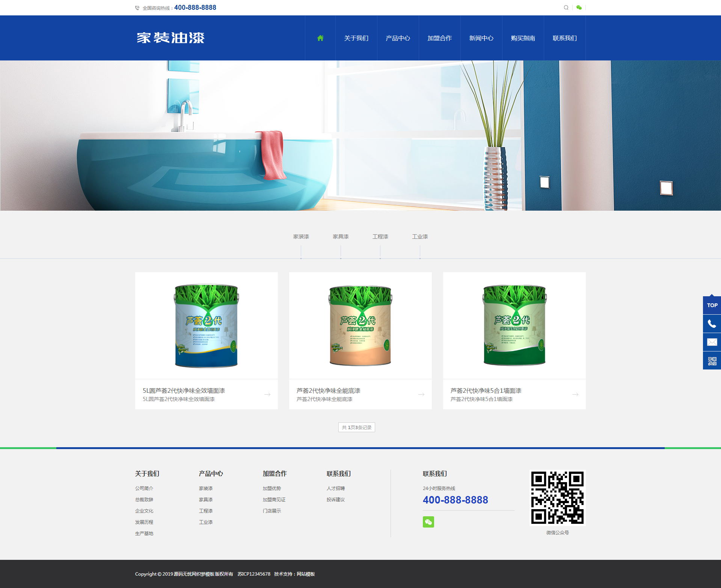Switch to the 工业漆 category tab
The height and width of the screenshot is (588, 721).
coord(420,237)
